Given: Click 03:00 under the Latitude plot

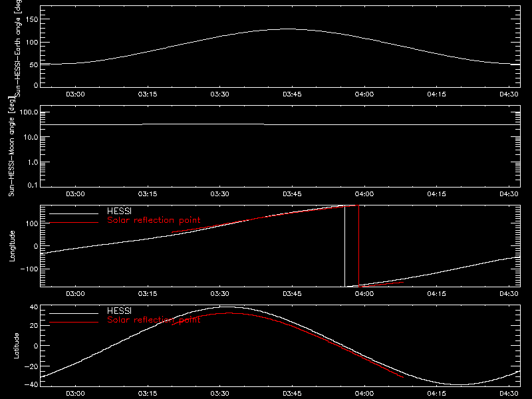Looking at the screenshot, I should 75,394.
